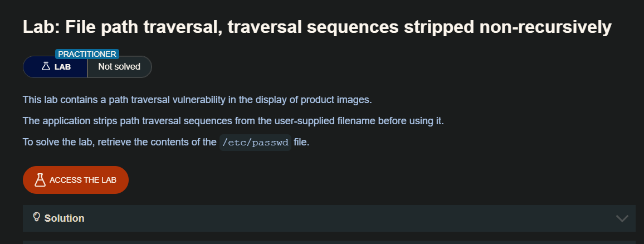Click the lightbulb icon beside Solution
The width and height of the screenshot is (644, 244).
tap(37, 217)
